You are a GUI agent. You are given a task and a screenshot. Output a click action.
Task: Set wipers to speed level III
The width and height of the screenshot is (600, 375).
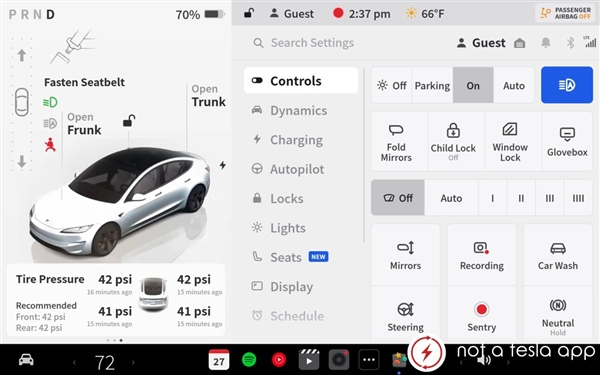(549, 198)
